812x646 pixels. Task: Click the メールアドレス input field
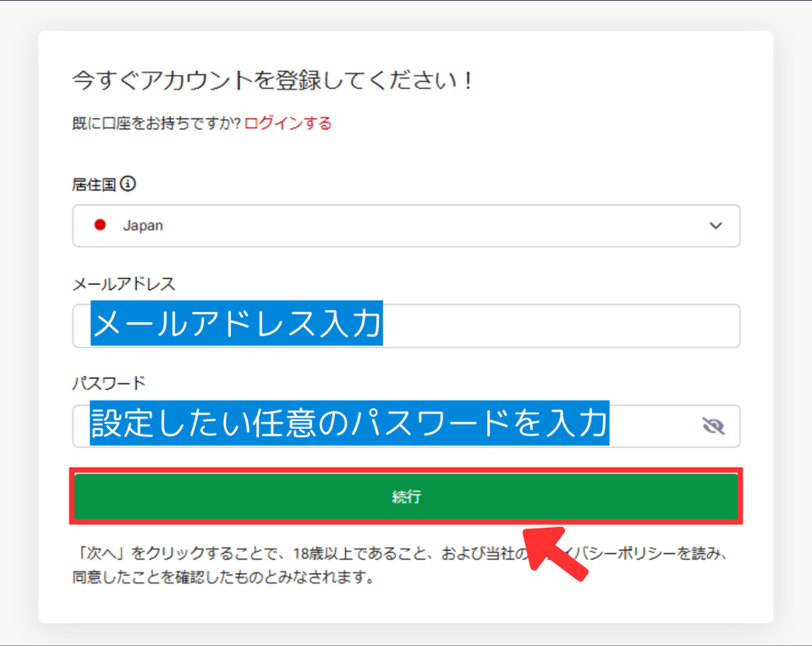click(406, 326)
